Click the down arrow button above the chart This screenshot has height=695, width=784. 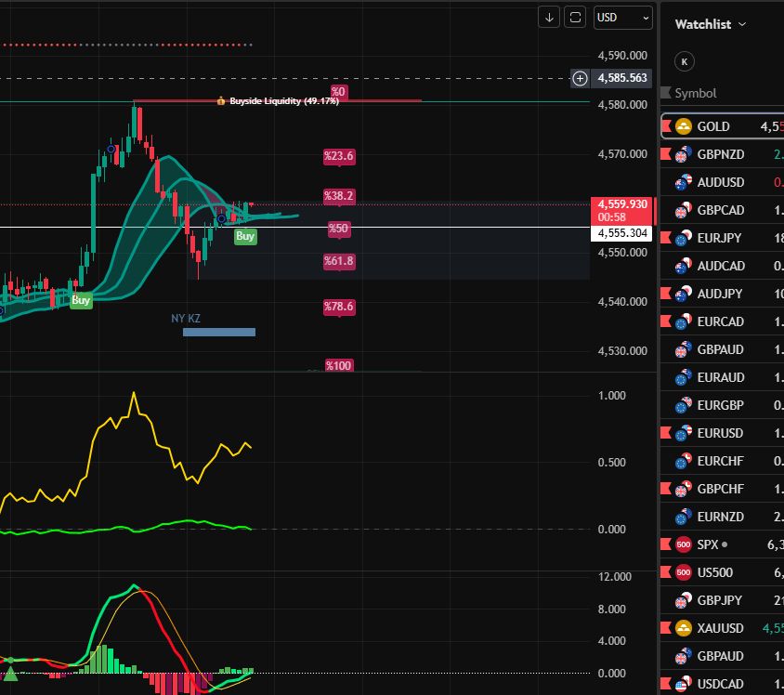coord(549,18)
